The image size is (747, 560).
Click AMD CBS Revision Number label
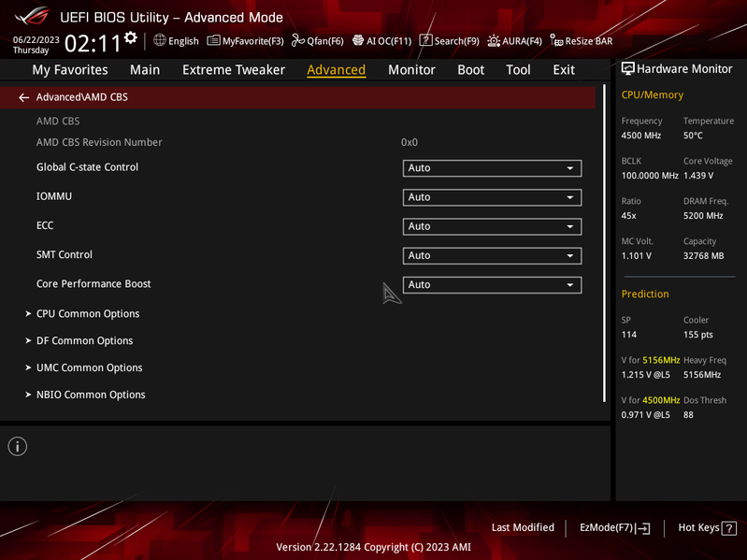(99, 142)
